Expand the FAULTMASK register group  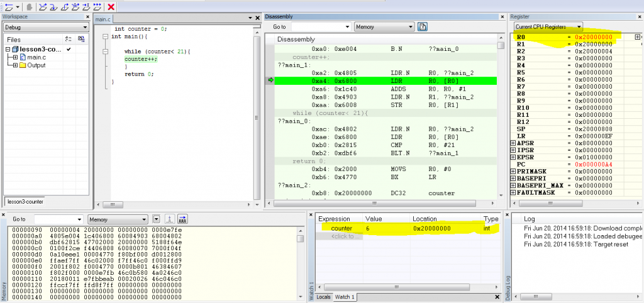point(513,192)
